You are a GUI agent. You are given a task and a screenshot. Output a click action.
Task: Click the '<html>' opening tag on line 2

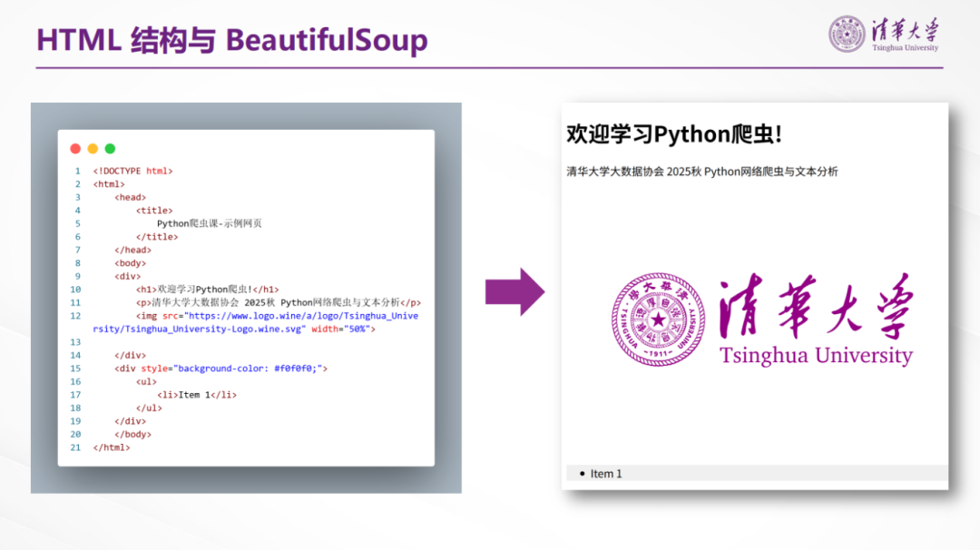109,183
